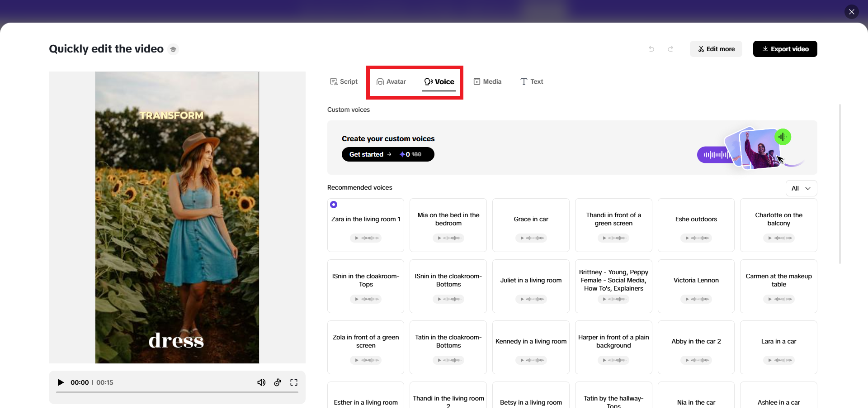The width and height of the screenshot is (868, 415).
Task: Switch to the Avatar tab
Action: pos(392,81)
